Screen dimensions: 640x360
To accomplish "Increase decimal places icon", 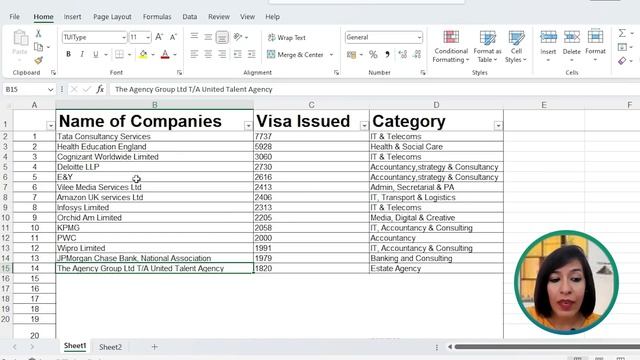I will [403, 54].
